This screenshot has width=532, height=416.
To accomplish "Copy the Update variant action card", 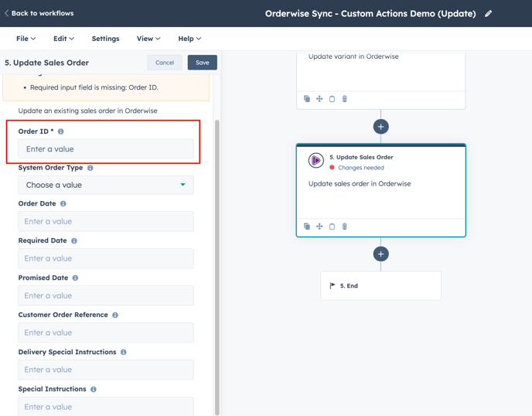I will coord(332,99).
